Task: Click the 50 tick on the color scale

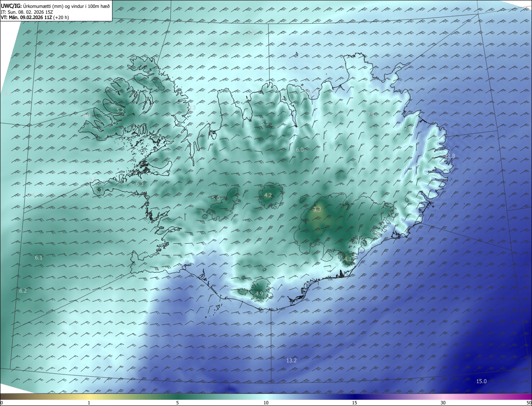Action: 529,403
